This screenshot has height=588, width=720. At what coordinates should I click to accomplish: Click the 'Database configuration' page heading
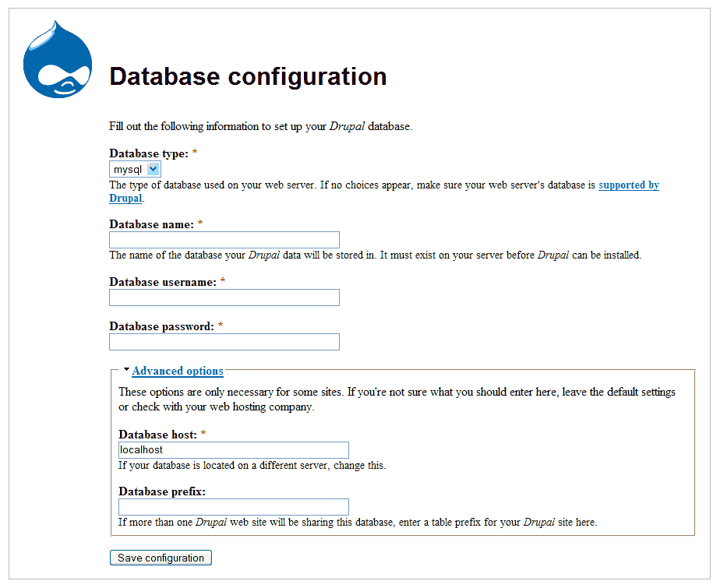pyautogui.click(x=248, y=76)
